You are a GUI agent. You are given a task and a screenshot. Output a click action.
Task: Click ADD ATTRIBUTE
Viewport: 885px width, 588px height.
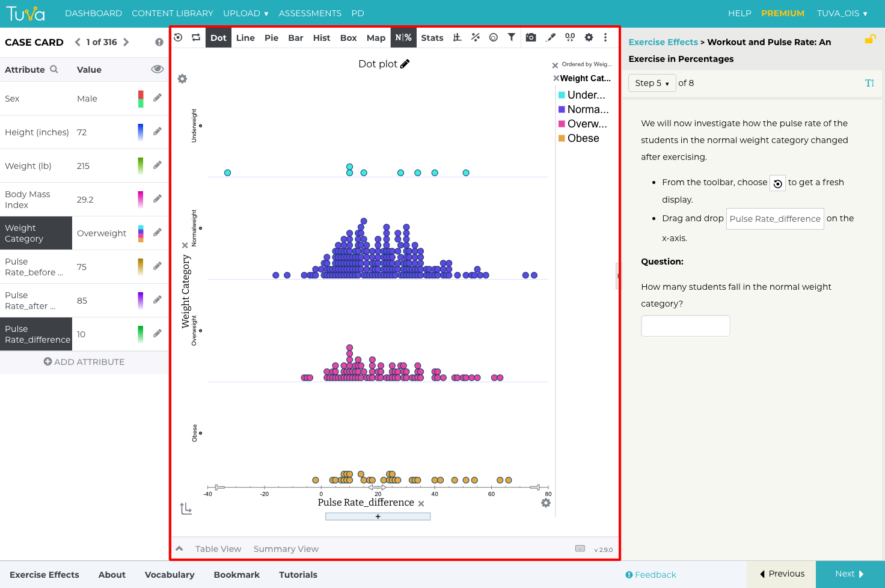[x=84, y=362]
